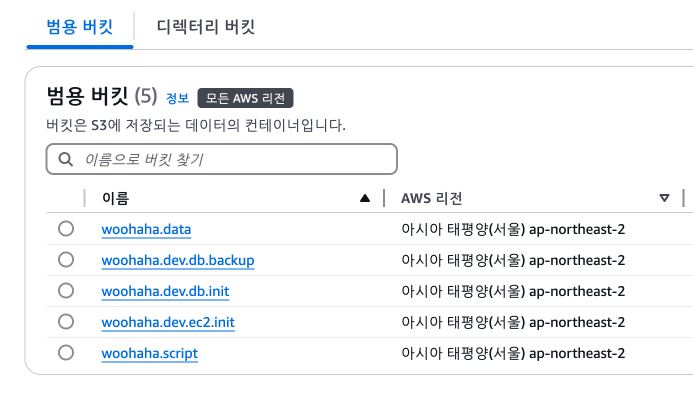Select the woohaha.script radio button

pyautogui.click(x=66, y=353)
